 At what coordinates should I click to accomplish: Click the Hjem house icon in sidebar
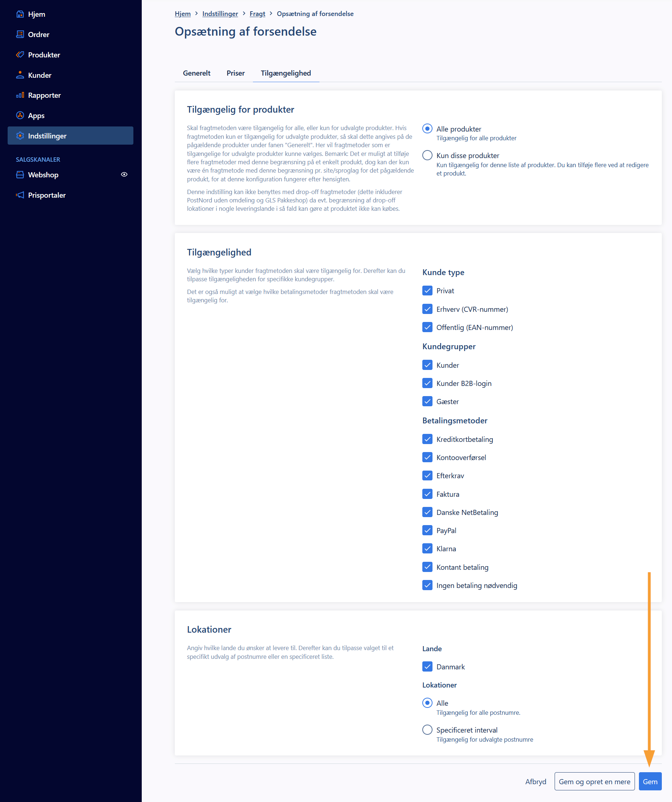tap(20, 14)
